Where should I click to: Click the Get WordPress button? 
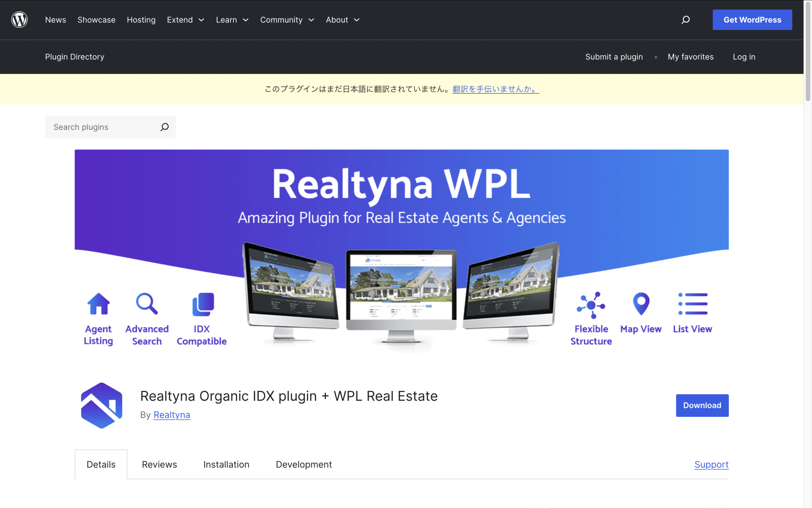[752, 20]
